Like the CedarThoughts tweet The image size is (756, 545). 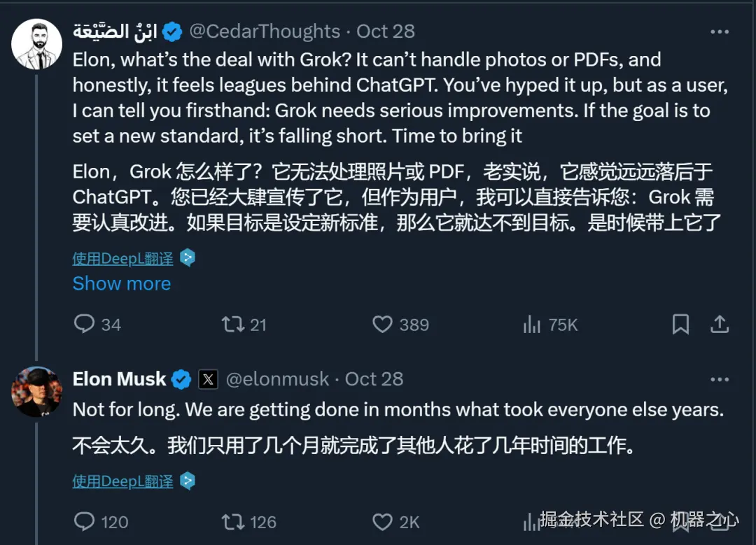(382, 324)
